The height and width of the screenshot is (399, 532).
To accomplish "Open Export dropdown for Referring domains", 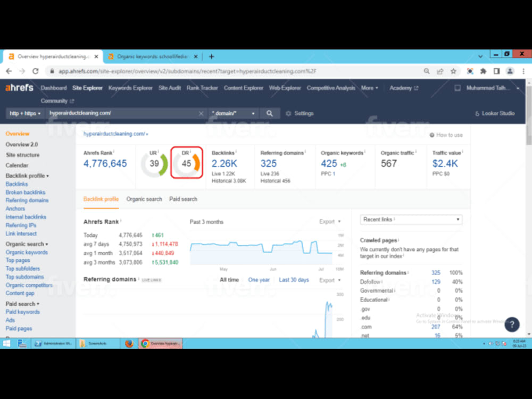I will 330,280.
